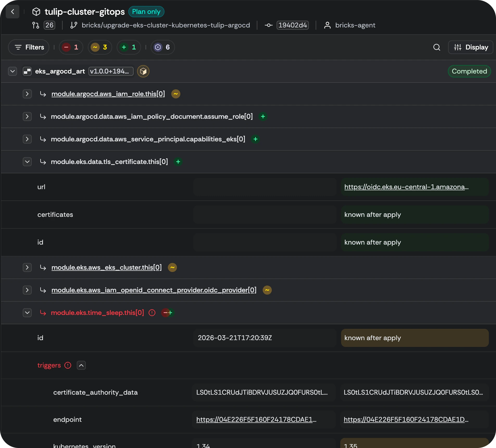Viewport: 496px width, 448px height.
Task: Click the pull request icon beside 26
Action: click(x=36, y=25)
